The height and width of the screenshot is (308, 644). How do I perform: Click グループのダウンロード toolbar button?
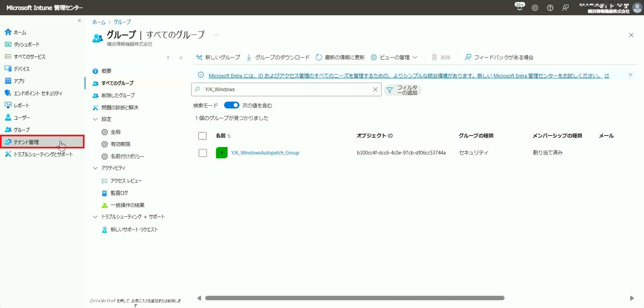coord(278,57)
